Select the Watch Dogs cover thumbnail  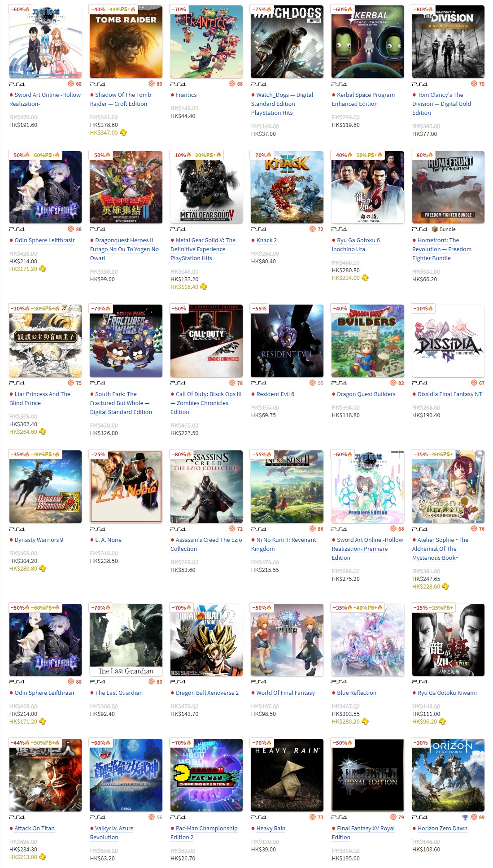287,42
